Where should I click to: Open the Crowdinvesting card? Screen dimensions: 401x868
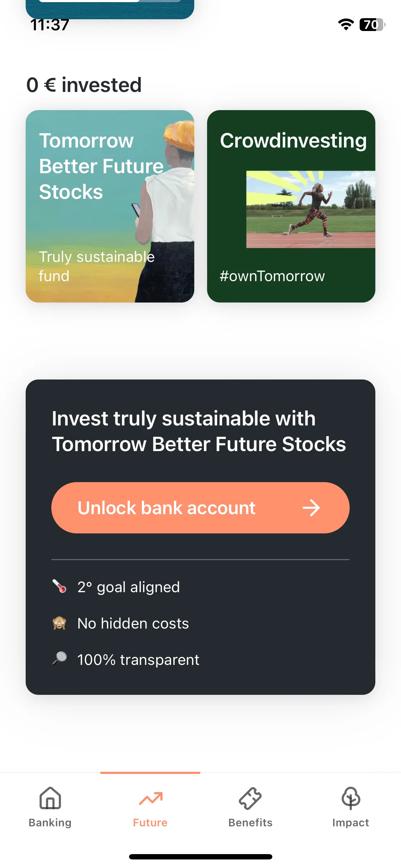[x=291, y=206]
